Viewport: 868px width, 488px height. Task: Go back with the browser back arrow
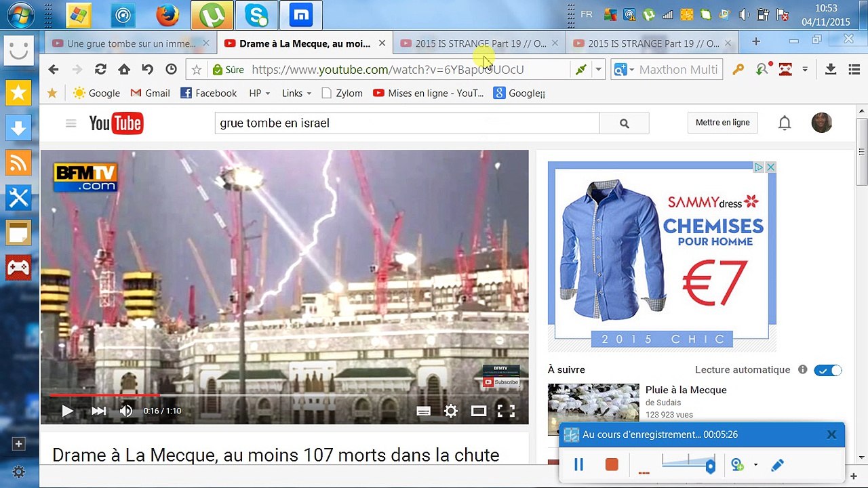(54, 69)
